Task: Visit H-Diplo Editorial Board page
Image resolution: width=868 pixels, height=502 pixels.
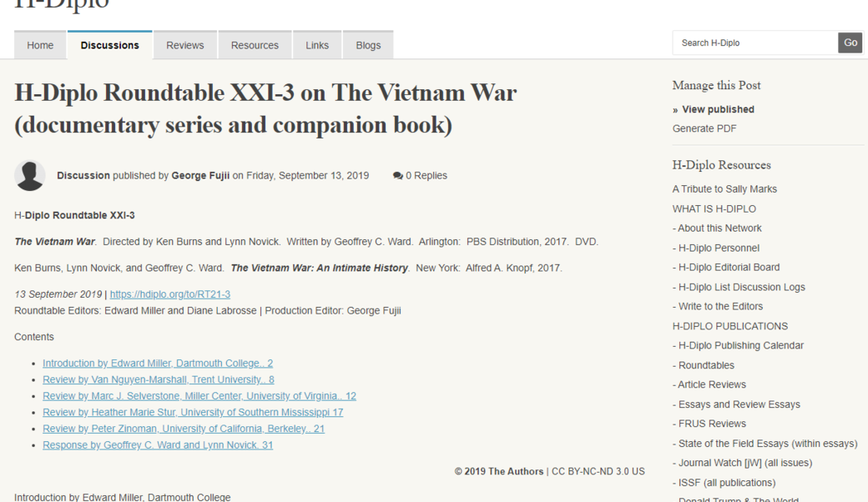Action: pyautogui.click(x=729, y=267)
